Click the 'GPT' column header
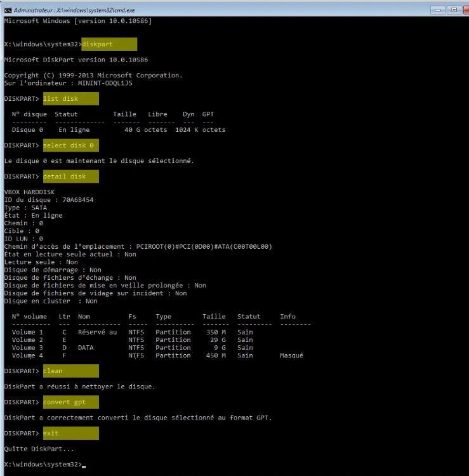The height and width of the screenshot is (476, 469). coord(208,114)
